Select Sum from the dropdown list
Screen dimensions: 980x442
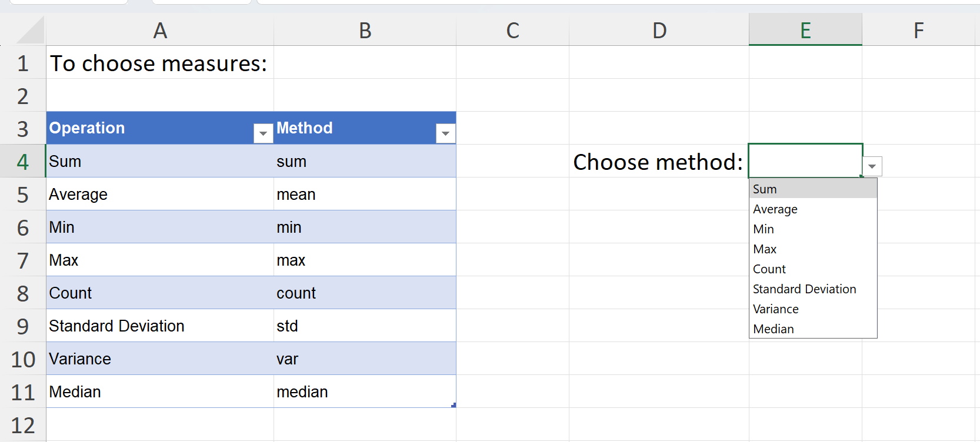765,189
